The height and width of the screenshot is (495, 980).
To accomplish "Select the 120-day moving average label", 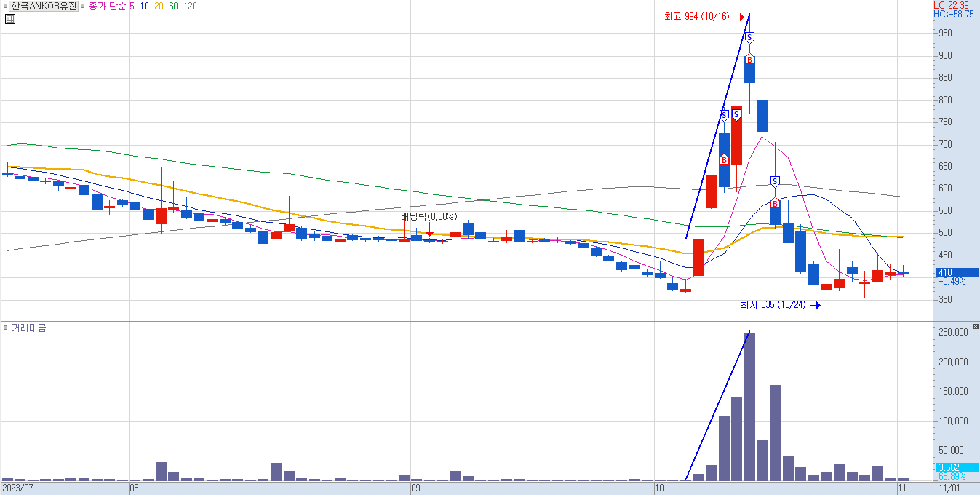I will pyautogui.click(x=190, y=6).
